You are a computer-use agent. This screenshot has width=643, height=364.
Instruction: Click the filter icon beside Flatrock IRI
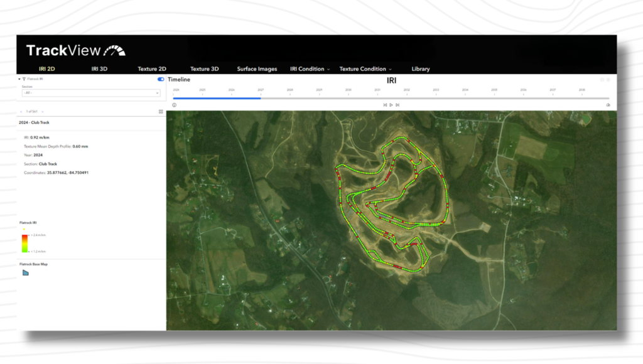(24, 79)
